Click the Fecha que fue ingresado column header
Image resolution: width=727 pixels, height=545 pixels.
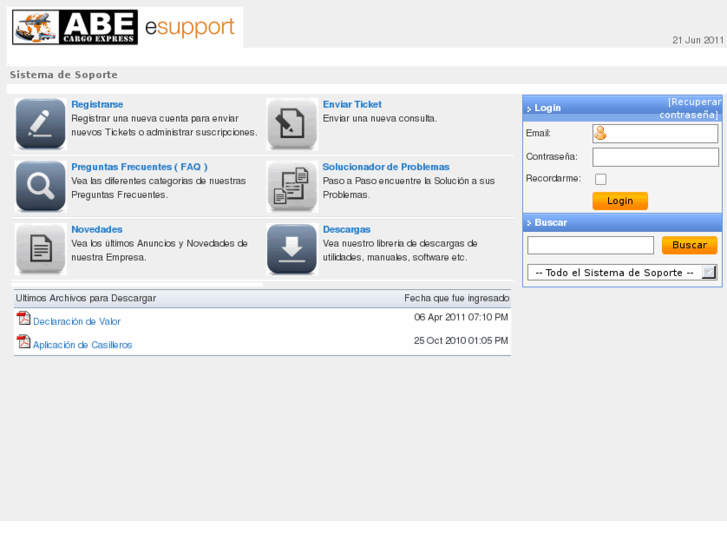pos(457,298)
